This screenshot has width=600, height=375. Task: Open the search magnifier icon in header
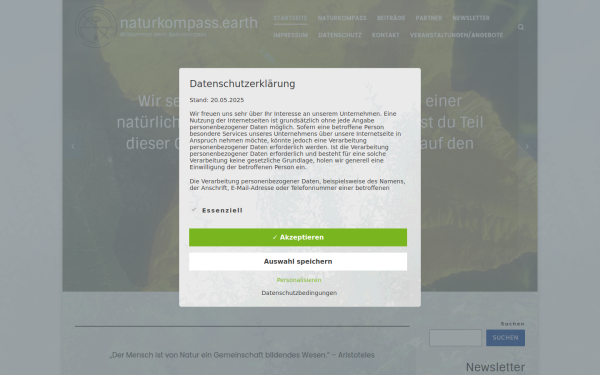coord(521,27)
